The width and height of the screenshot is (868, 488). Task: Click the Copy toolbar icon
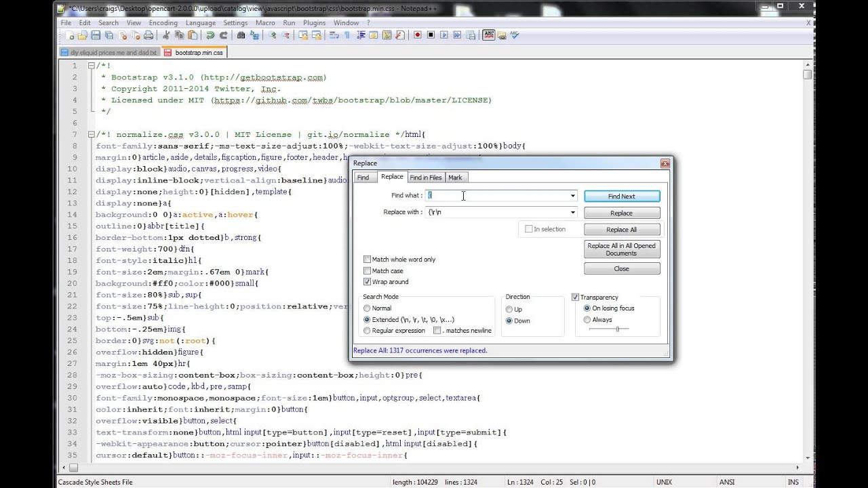180,35
